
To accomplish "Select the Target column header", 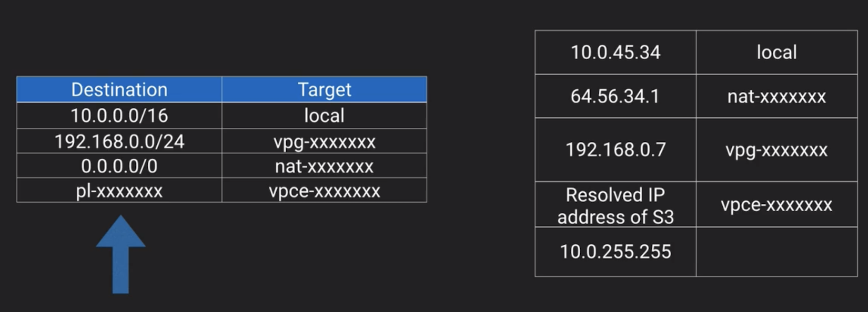I will point(324,89).
